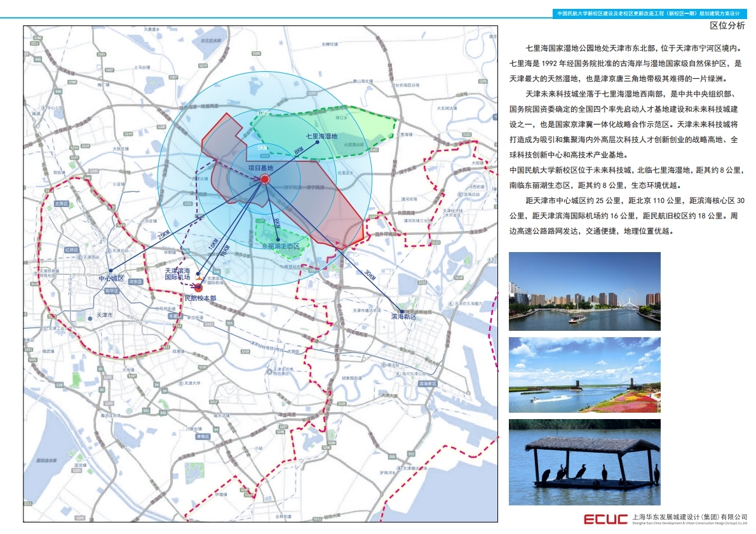The width and height of the screenshot is (756, 534).
Task: Open the lake and flower field photo
Action: coord(584,375)
